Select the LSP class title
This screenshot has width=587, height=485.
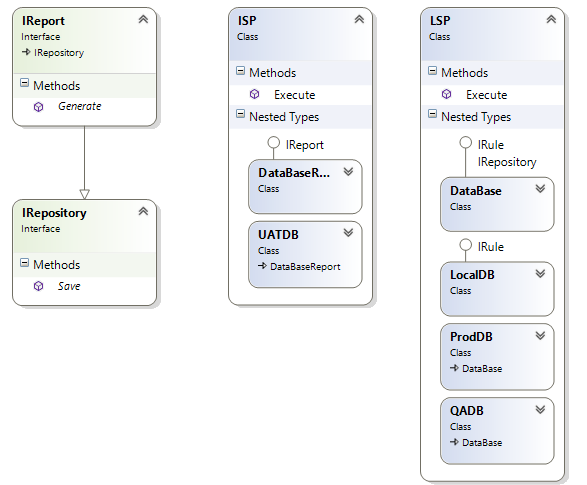440,21
